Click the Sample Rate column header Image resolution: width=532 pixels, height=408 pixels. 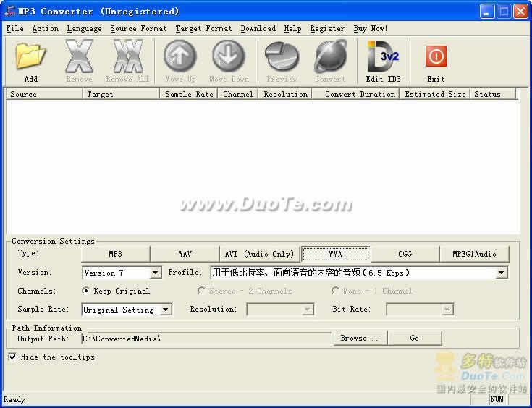click(x=189, y=94)
